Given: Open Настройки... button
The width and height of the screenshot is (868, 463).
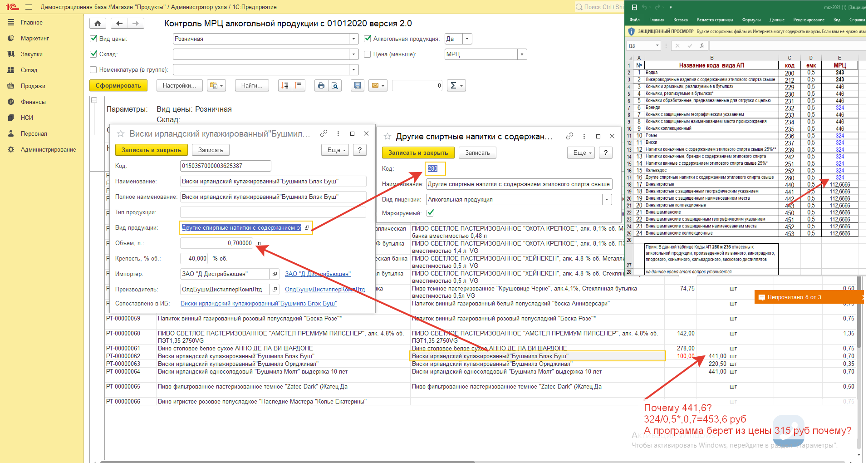Looking at the screenshot, I should (x=179, y=85).
